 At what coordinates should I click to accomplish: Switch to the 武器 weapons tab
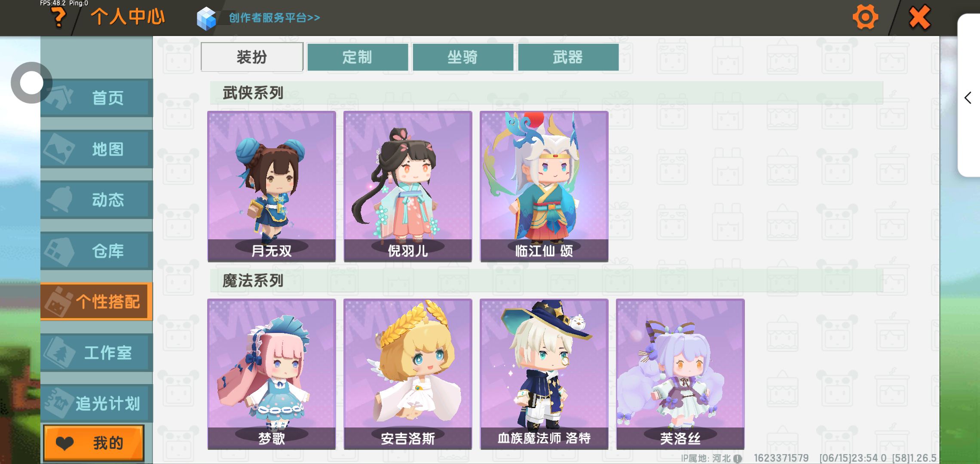pos(568,57)
